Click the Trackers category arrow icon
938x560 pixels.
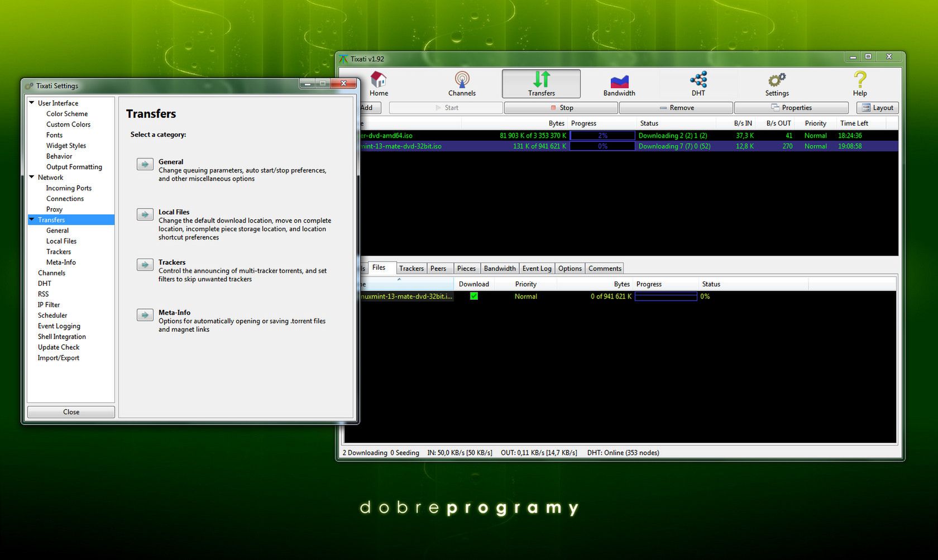tap(145, 265)
